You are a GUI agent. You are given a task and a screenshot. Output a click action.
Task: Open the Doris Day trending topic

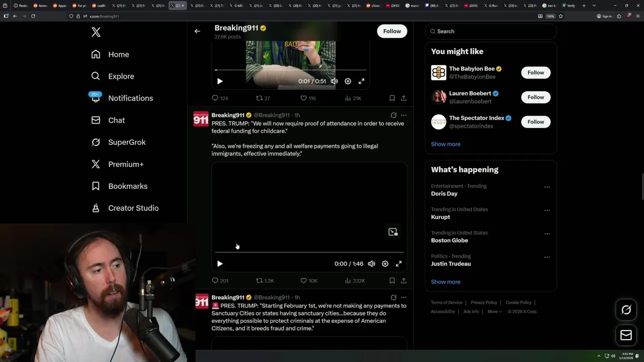444,194
